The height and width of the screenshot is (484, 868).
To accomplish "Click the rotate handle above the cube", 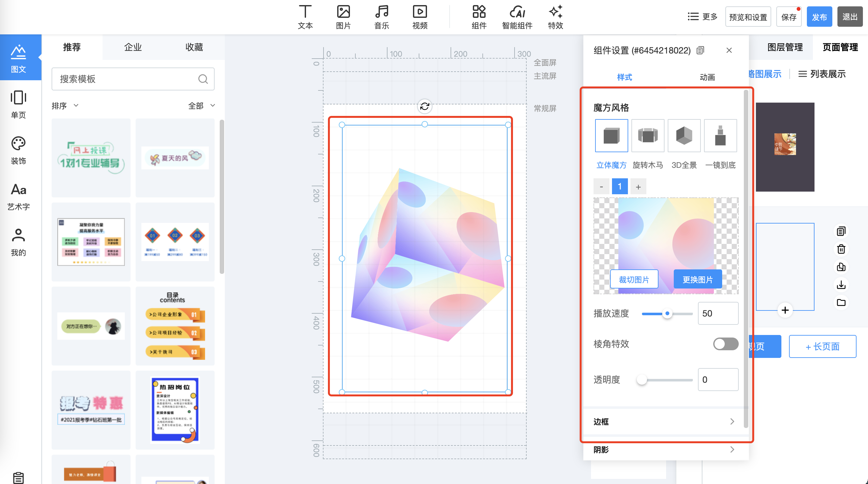I will pyautogui.click(x=424, y=106).
